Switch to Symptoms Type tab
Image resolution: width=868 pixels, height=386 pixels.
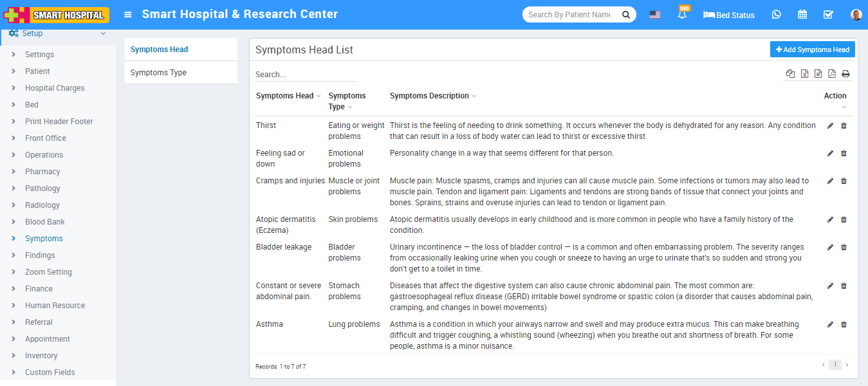(158, 73)
